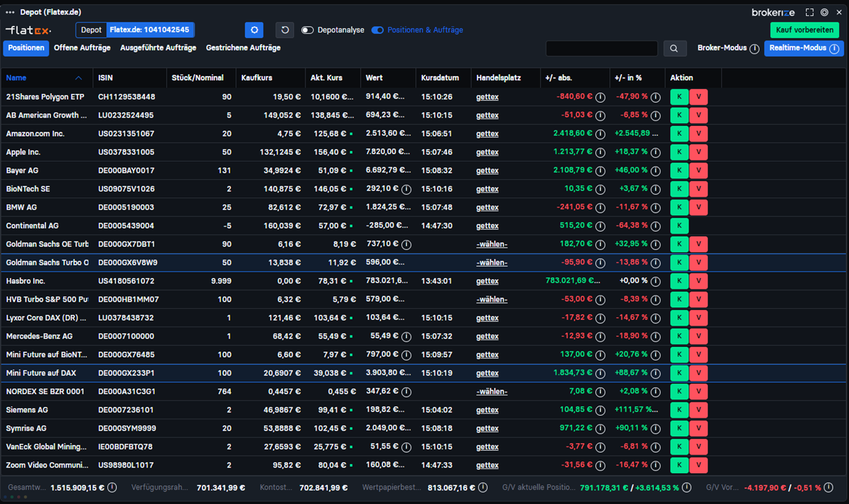Screen dimensions: 849x504
Task: Sort by the Kaufkurs column header
Action: (x=256, y=78)
